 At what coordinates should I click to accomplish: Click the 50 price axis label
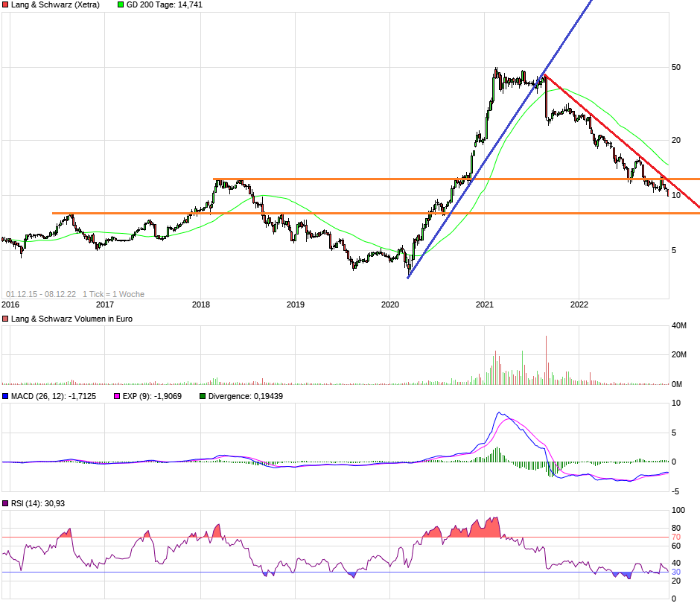coord(676,67)
